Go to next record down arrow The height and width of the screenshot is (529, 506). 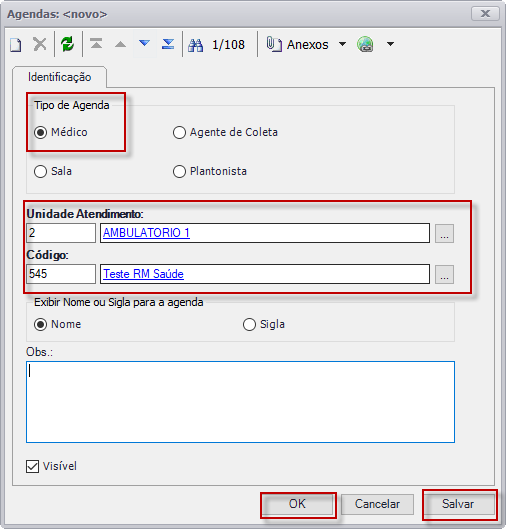tap(144, 44)
